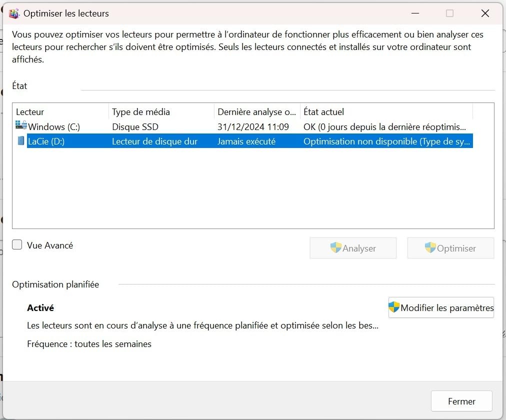The image size is (506, 420).
Task: Click the Optimiser button text
Action: pos(456,248)
